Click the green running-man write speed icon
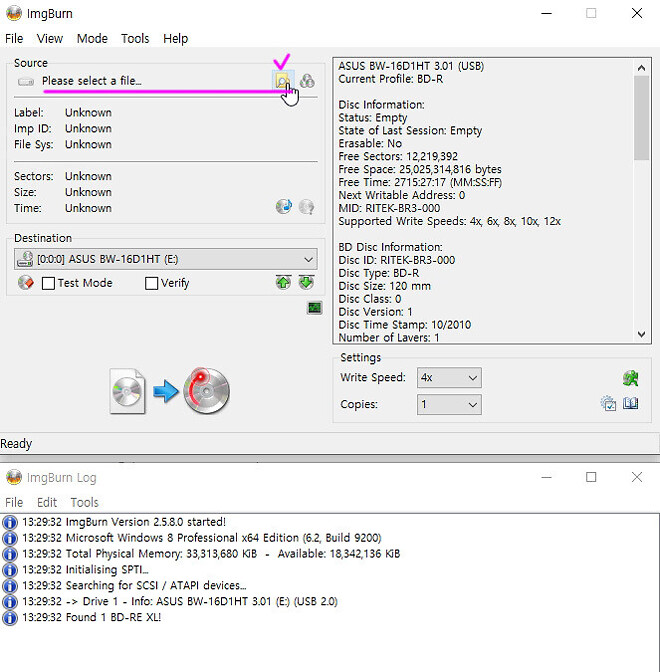This screenshot has height=672, width=660. [630, 378]
